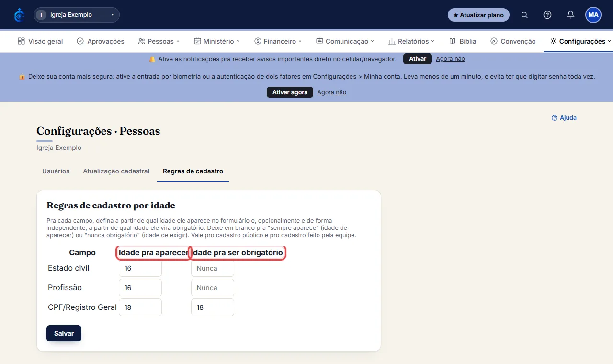Dismiss notifications banner with Agora não
613x364 pixels.
click(x=450, y=59)
